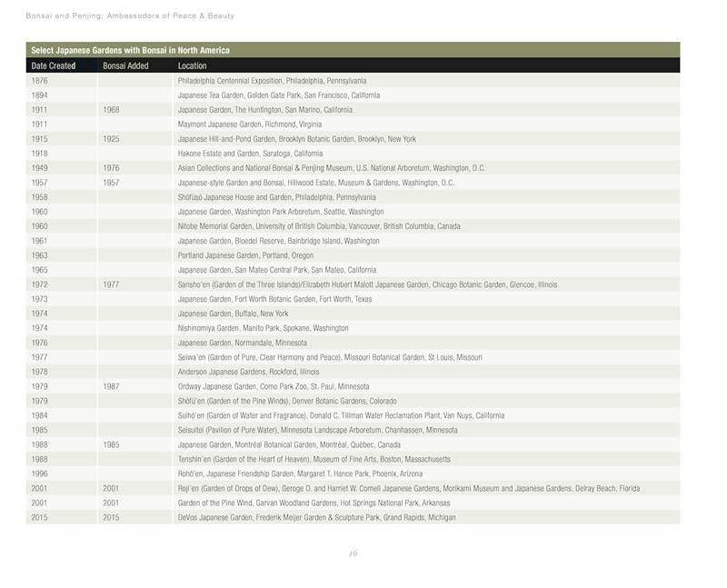Image resolution: width=727 pixels, height=588 pixels.
Task: Click the 'Bonsai Added' column header
Action: pos(125,65)
